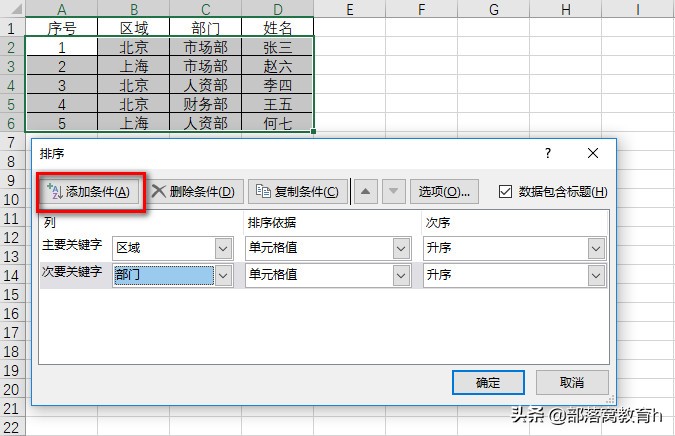Viewport: 675px width, 436px height.
Task: Click cell A2 containing number 1
Action: (x=62, y=47)
